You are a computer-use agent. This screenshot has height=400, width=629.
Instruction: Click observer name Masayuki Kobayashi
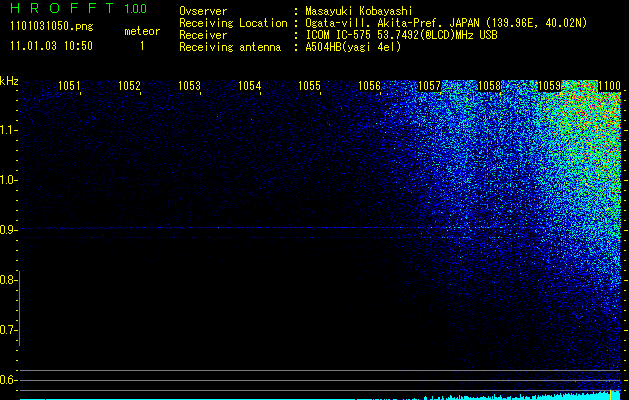358,11
